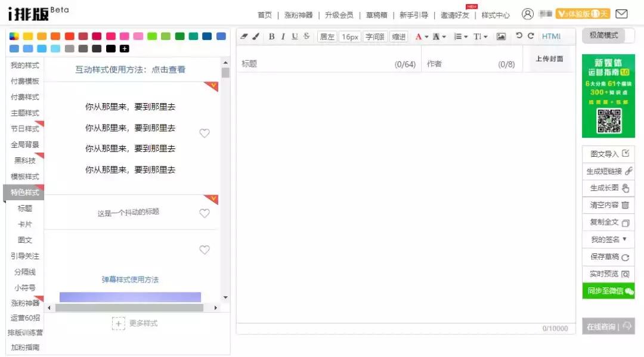
Task: Select 特色样式 in the left sidebar
Action: [x=24, y=192]
